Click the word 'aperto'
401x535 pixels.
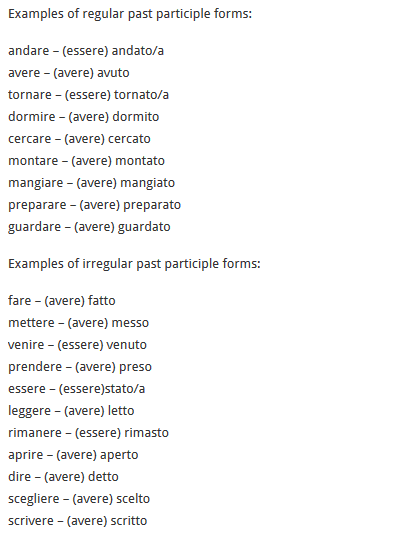tap(119, 456)
